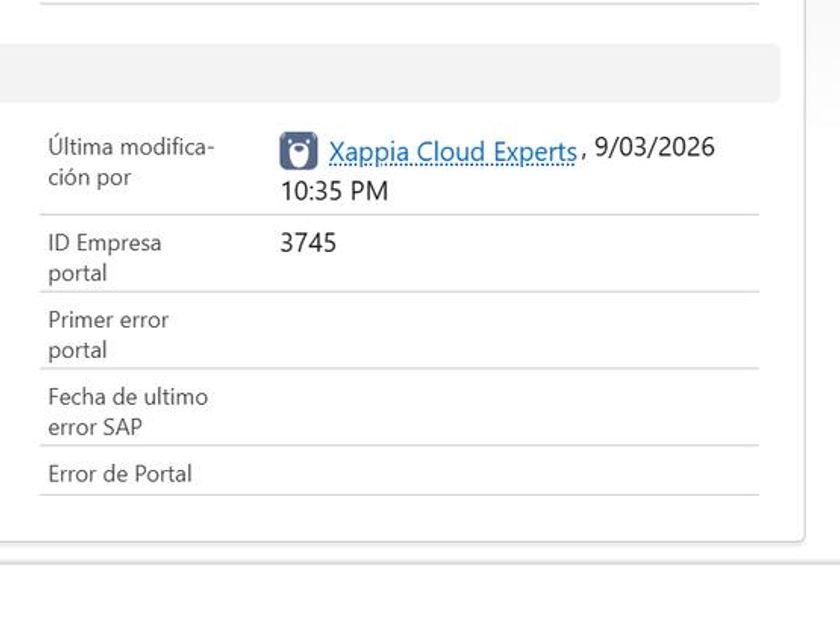The height and width of the screenshot is (630, 840).
Task: Click the divider line under ID Empresa portal row
Action: coord(400,292)
